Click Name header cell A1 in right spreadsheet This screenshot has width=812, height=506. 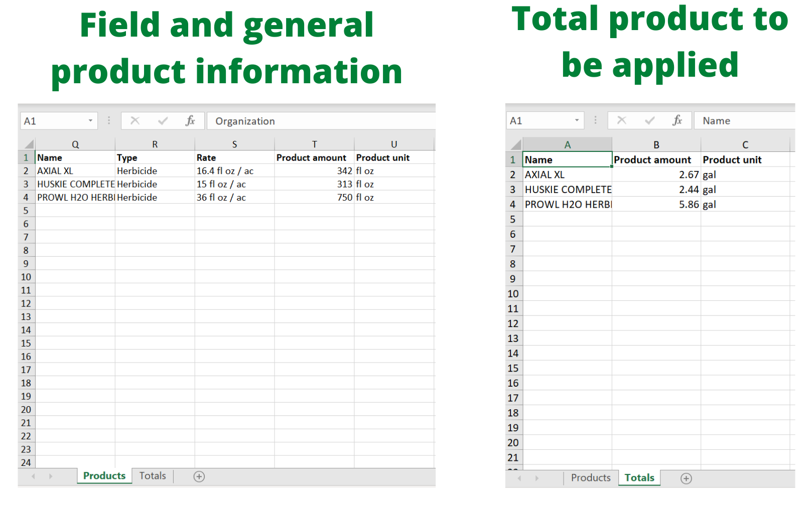pyautogui.click(x=568, y=159)
